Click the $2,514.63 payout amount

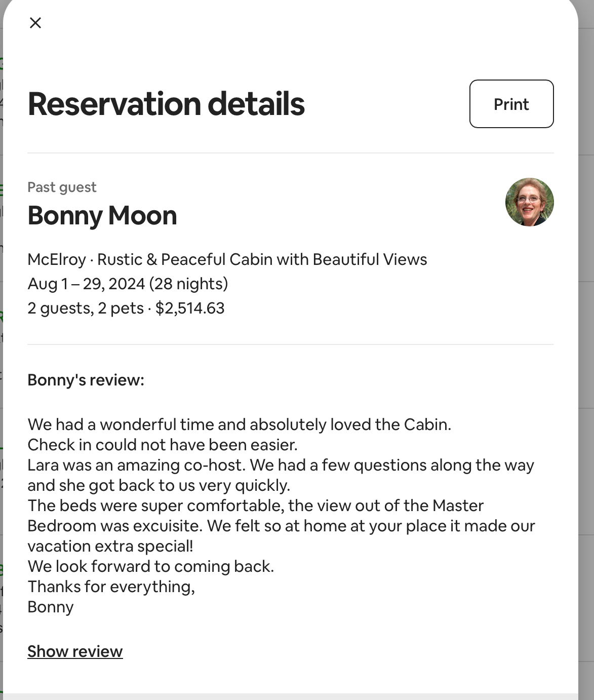[190, 308]
